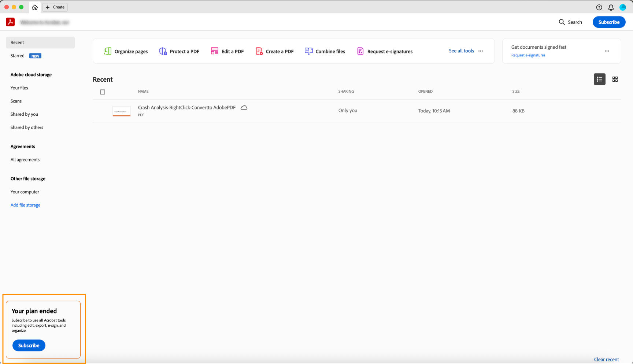Open the Organize pages tool
633x364 pixels.
(125, 51)
